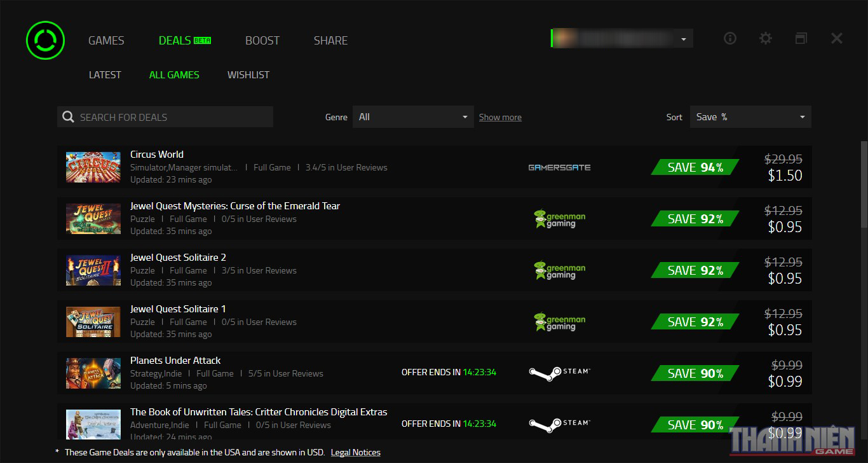Screen dimensions: 868x463
Task: Open the Legal Notices link
Action: [356, 452]
